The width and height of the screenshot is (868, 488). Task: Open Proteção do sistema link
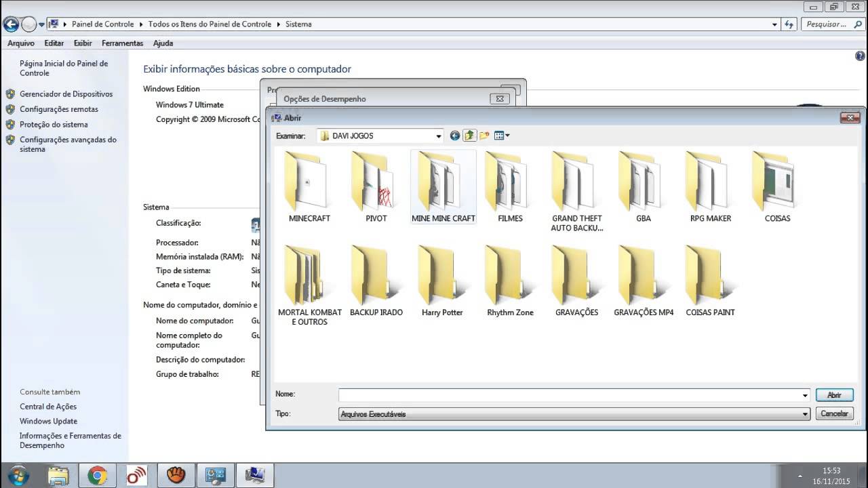tap(54, 125)
